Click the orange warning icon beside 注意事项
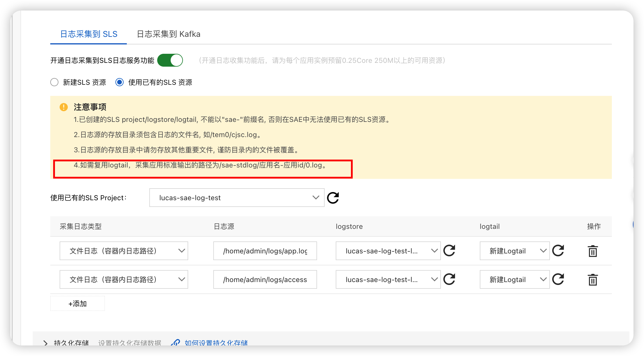Viewport: 644px width, 356px height. [64, 107]
